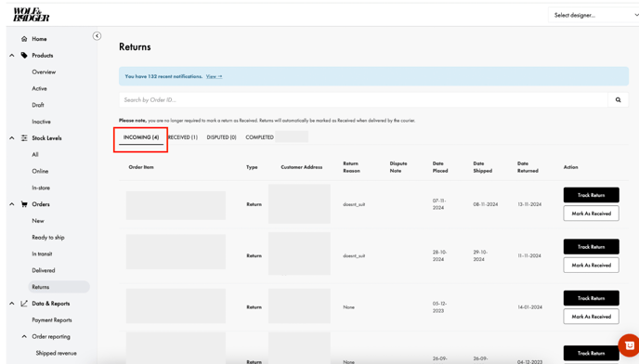Track Return for order placed 07-11-2024
The image size is (639, 364).
click(591, 195)
